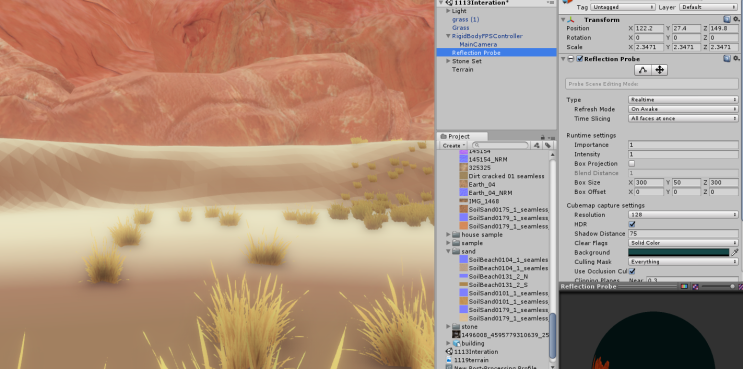
Task: Enable the Box Projection checkbox
Action: point(632,163)
